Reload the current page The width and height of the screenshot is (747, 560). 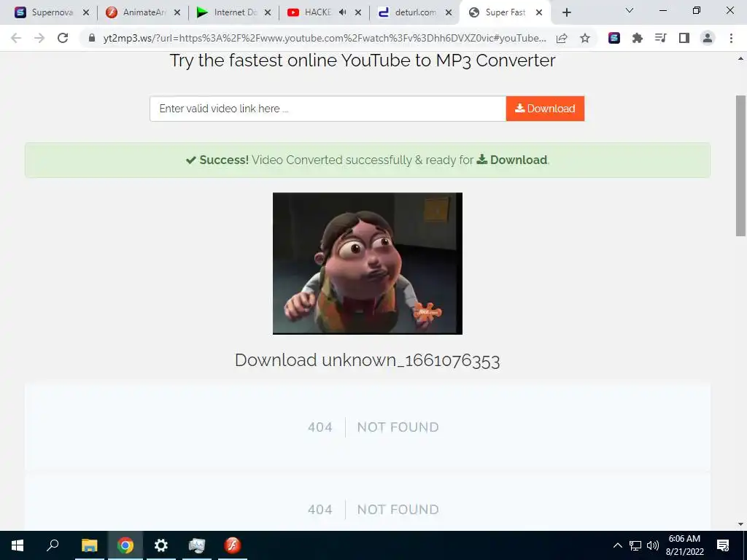point(63,38)
